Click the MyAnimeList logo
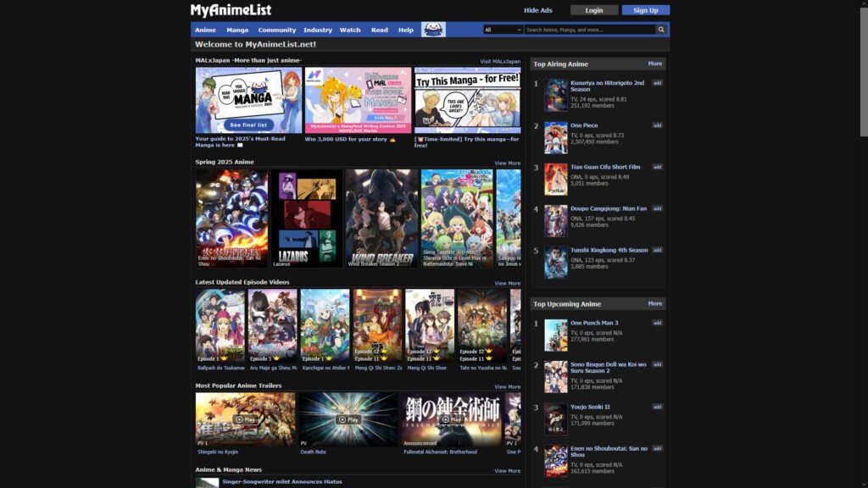 pyautogui.click(x=231, y=10)
